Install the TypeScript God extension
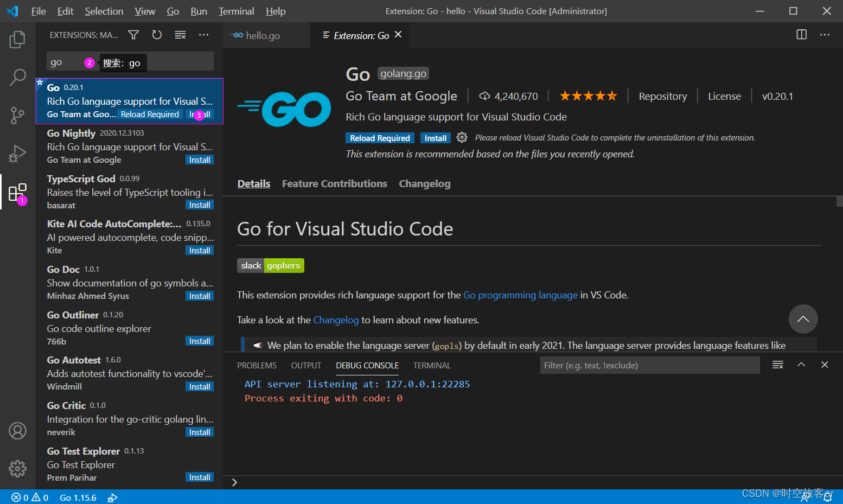843x504 pixels. (200, 205)
